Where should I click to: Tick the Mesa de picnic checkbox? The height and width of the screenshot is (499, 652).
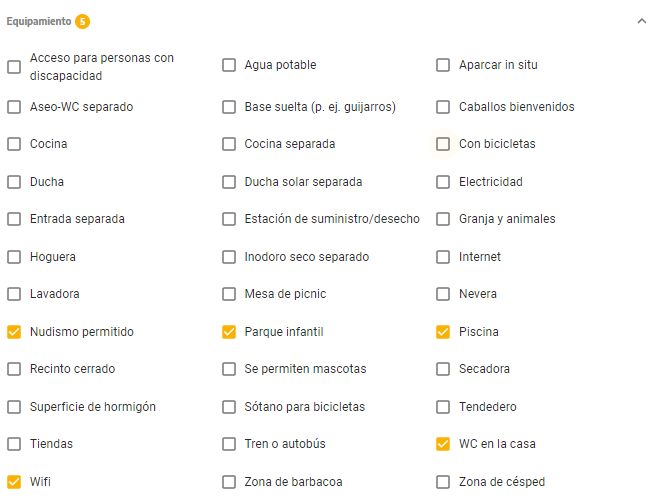(229, 294)
